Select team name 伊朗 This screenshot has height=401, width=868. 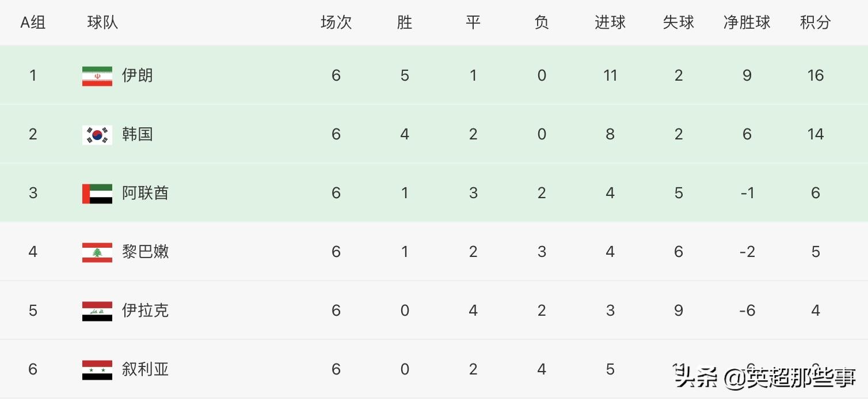(x=138, y=75)
